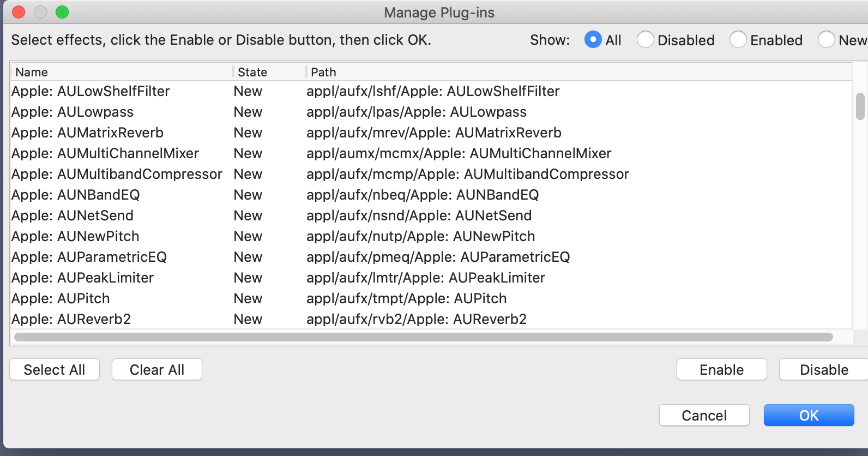The height and width of the screenshot is (456, 868).
Task: Sort by the Name column header
Action: [122, 72]
